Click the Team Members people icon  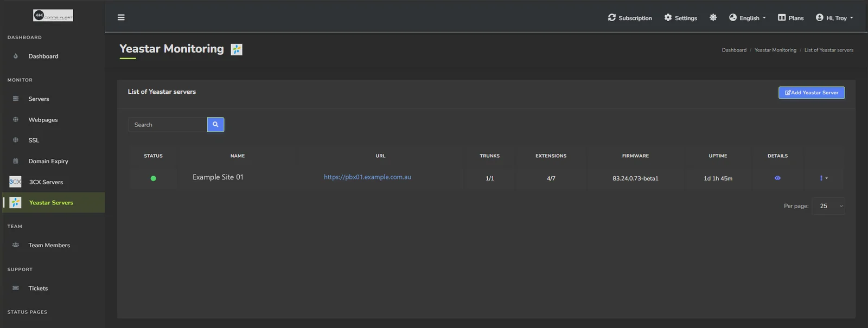(16, 245)
